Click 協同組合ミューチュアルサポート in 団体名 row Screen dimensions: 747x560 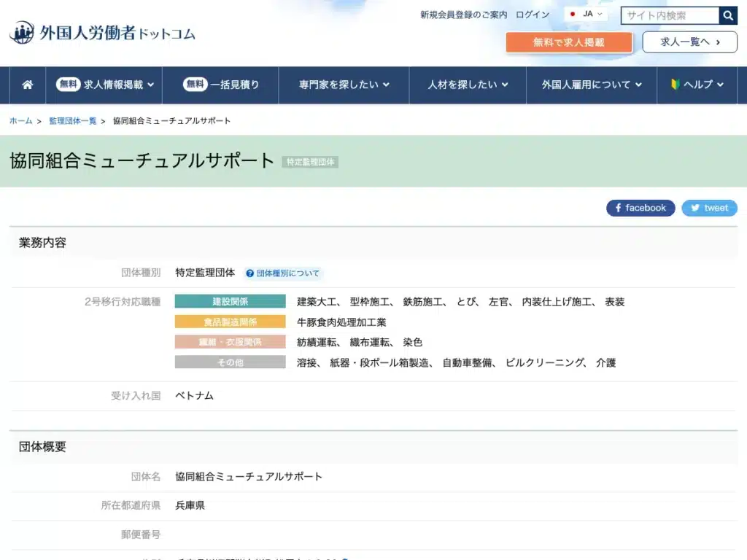[x=249, y=477]
